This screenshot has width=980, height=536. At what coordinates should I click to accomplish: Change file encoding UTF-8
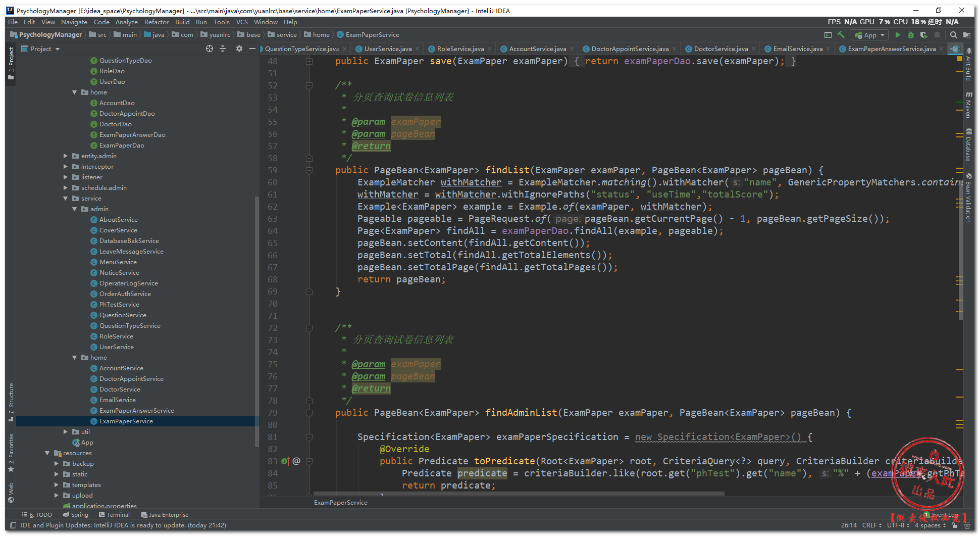tap(898, 525)
